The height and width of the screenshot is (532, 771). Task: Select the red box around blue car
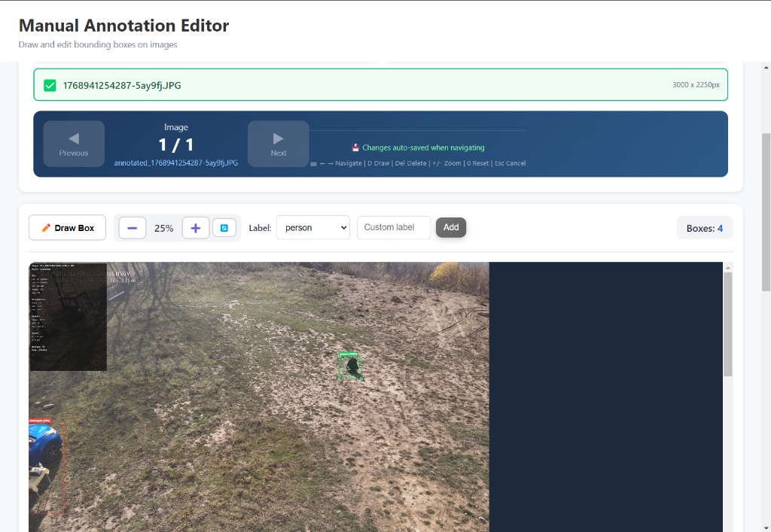[47, 467]
